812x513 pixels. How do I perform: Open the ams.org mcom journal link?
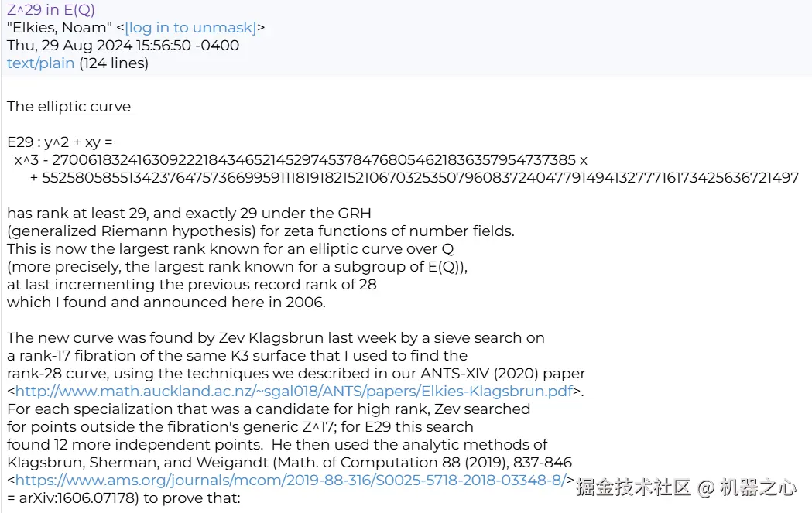[x=291, y=481]
